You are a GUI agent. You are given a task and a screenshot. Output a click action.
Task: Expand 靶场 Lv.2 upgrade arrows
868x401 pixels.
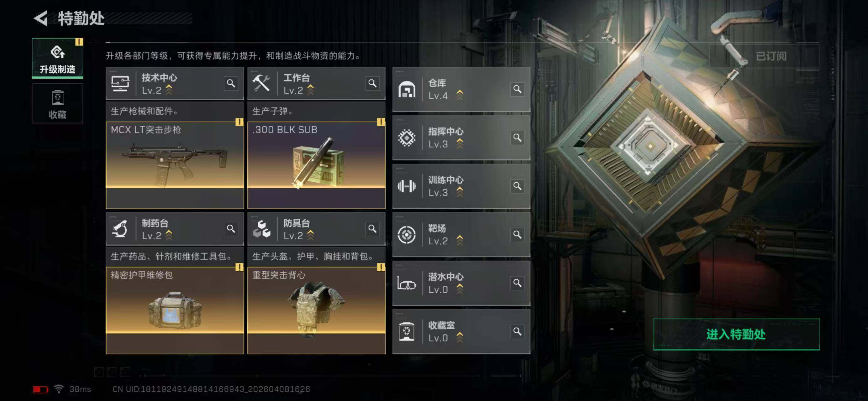coord(459,240)
